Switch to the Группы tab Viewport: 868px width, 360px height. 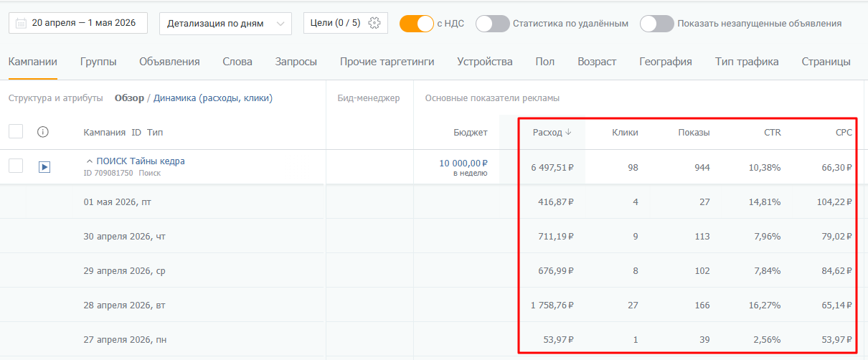tap(98, 62)
